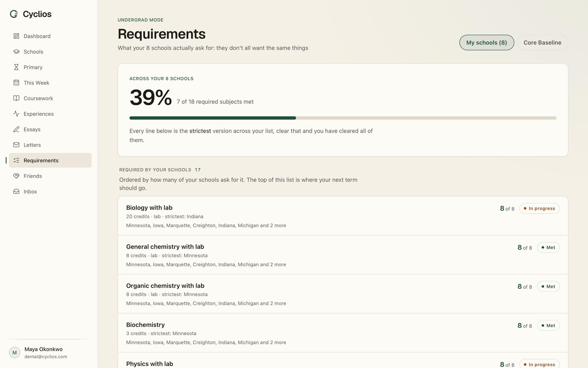Open the Biochemistry requirement row
Viewport: 588px width, 368px height.
click(x=343, y=333)
